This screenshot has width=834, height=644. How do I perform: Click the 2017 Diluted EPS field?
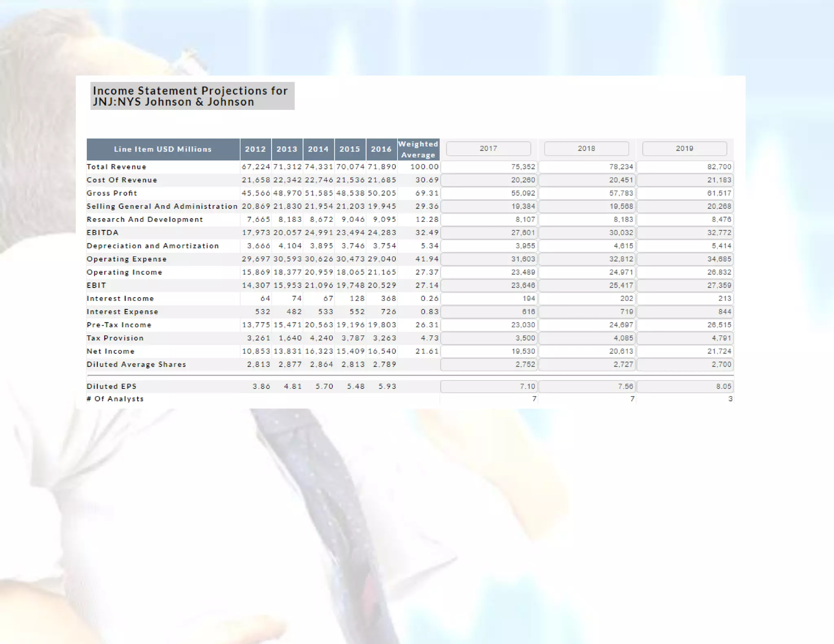(x=489, y=386)
